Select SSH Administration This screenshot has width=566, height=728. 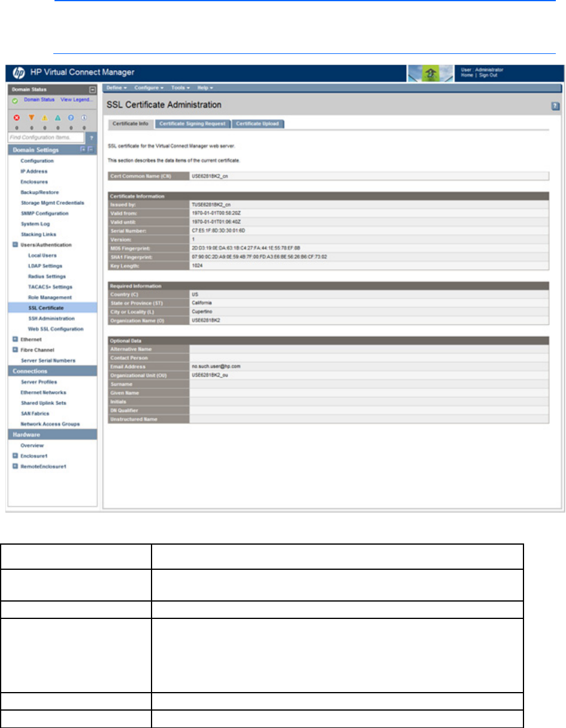pos(52,318)
